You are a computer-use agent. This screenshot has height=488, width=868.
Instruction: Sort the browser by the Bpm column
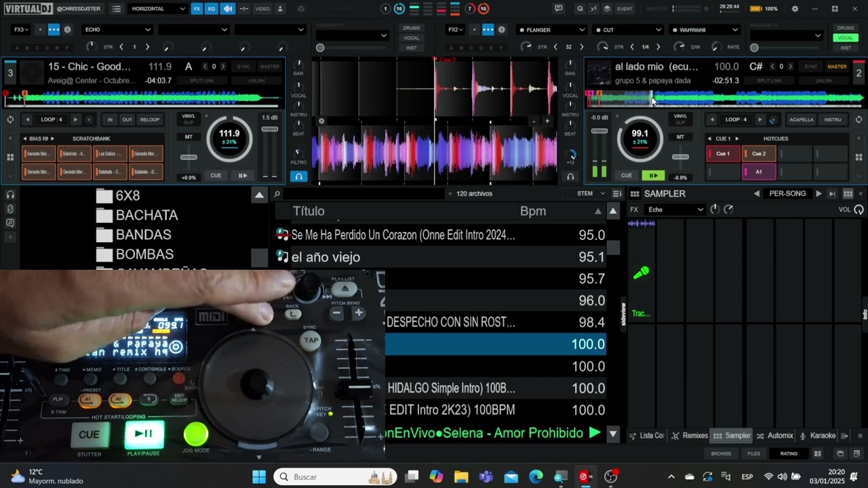click(x=533, y=211)
